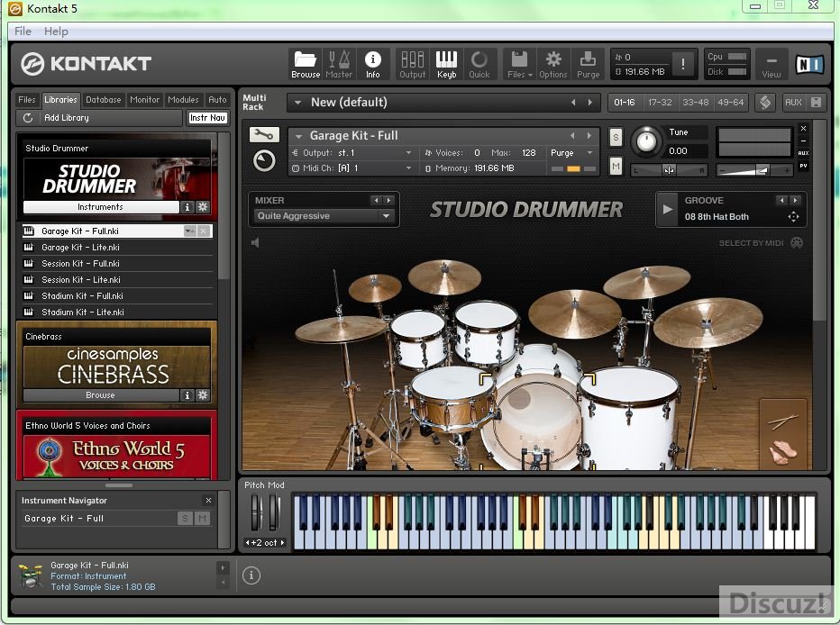Toggle the AUX sends rack button
This screenshot has width=840, height=625.
coord(793,102)
